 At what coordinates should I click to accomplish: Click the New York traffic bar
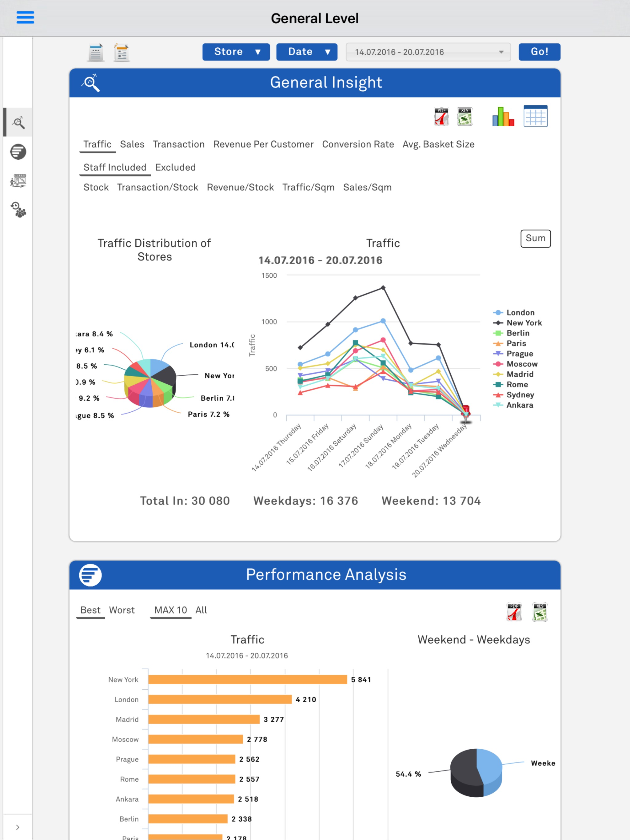pos(247,680)
